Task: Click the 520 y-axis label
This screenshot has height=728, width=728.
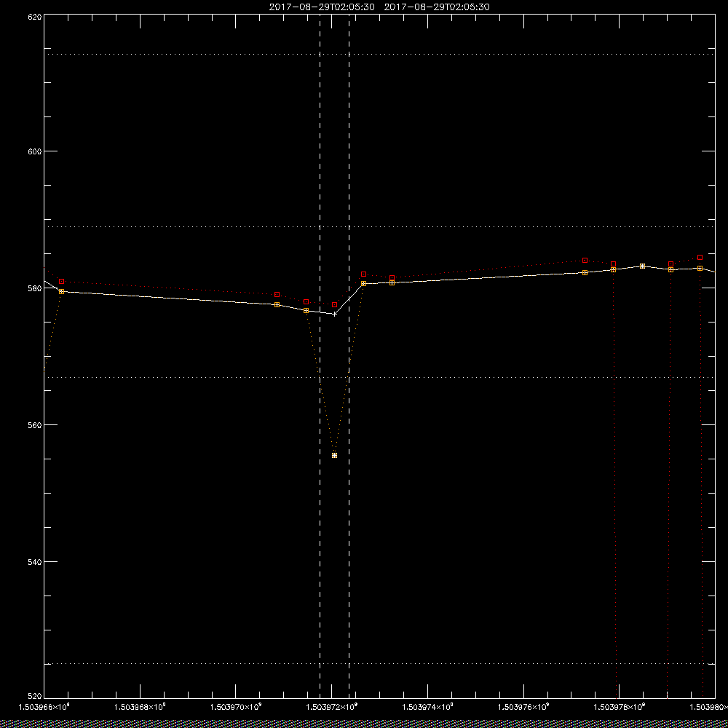Action: tap(35, 697)
